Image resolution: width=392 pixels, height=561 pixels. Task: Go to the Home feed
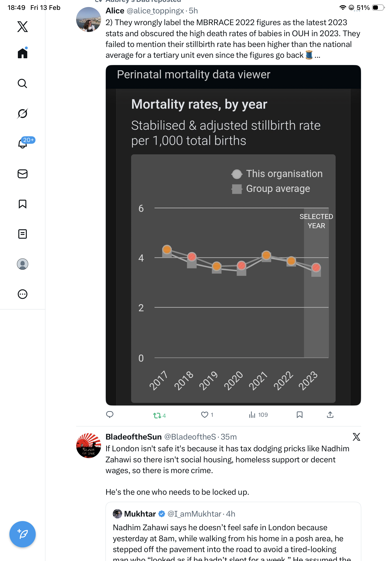coord(23,53)
